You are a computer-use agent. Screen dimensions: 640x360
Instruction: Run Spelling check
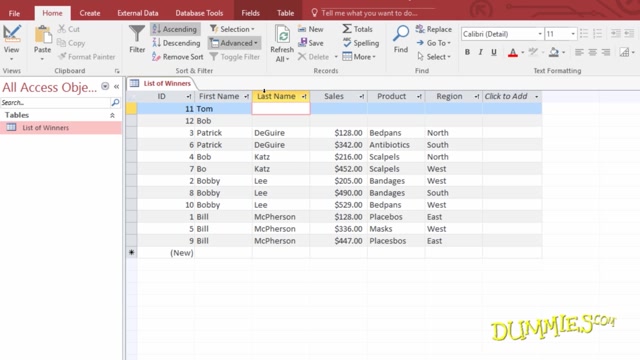pos(361,43)
